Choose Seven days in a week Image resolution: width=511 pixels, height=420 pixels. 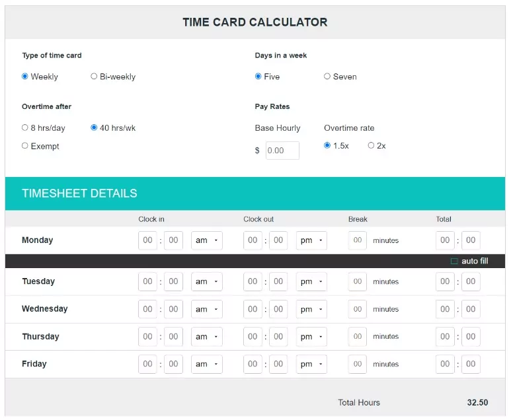click(x=327, y=76)
